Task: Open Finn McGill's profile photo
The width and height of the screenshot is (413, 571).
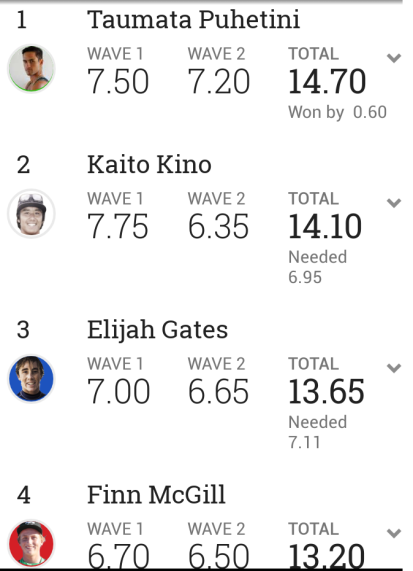Action: (31, 543)
